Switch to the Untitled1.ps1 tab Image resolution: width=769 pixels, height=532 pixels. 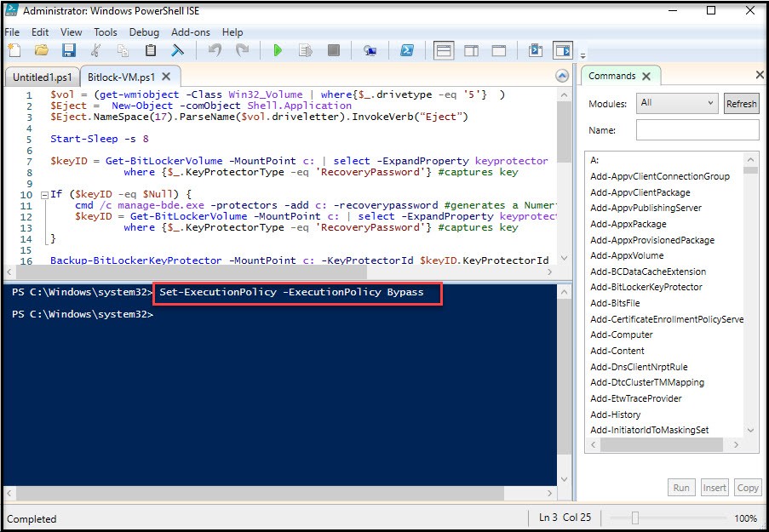pos(43,77)
